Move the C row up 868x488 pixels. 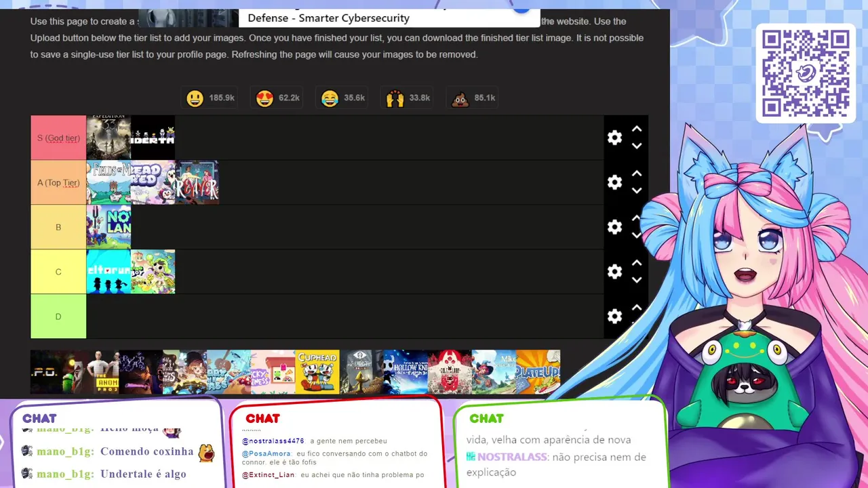637,263
